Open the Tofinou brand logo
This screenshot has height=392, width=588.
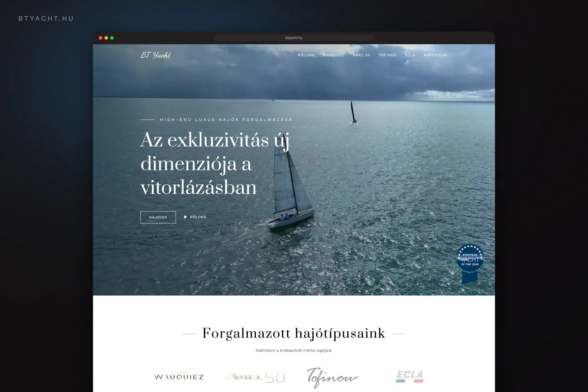point(332,378)
